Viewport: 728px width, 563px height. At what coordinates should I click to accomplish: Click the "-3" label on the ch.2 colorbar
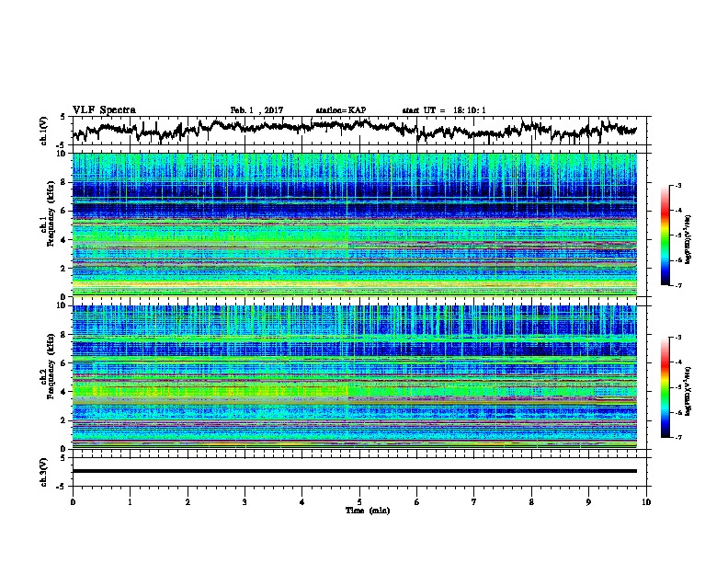coord(677,338)
